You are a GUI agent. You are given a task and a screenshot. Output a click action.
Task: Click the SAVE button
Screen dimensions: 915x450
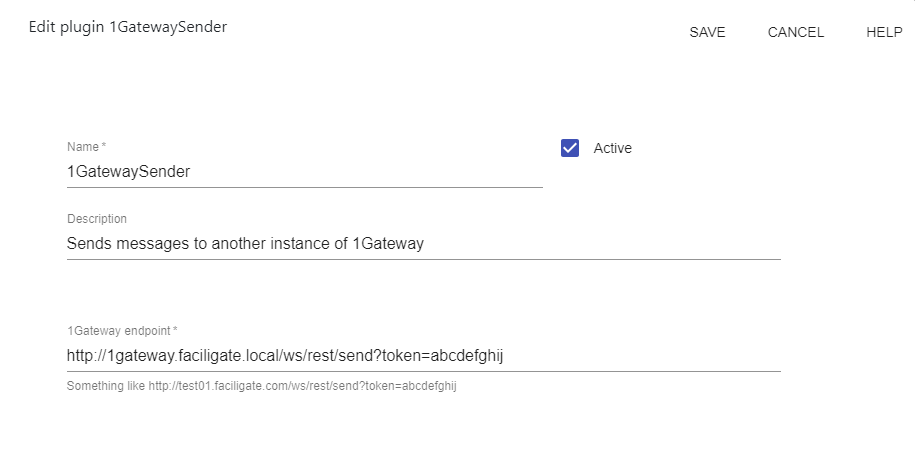pos(707,32)
